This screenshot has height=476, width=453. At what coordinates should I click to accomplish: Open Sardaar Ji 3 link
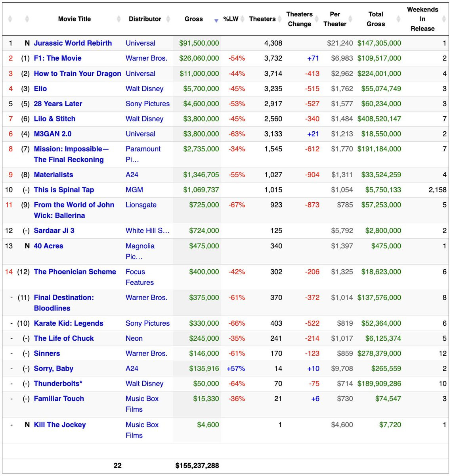[54, 230]
